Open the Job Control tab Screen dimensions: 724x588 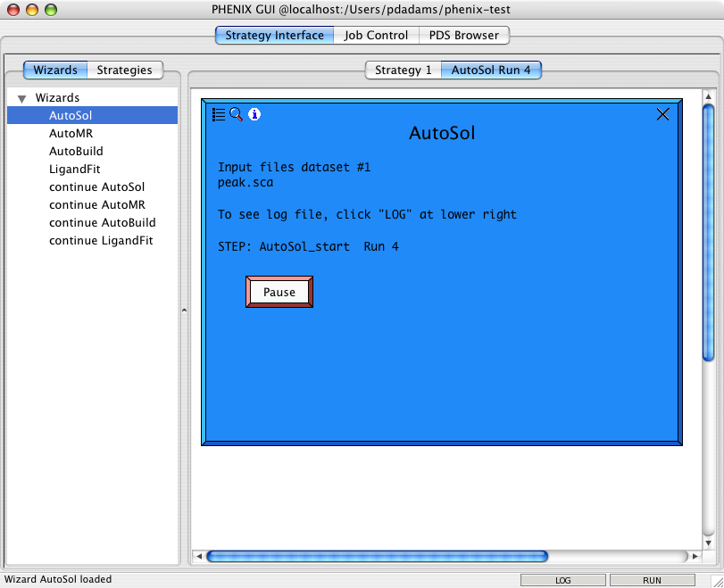click(x=376, y=36)
